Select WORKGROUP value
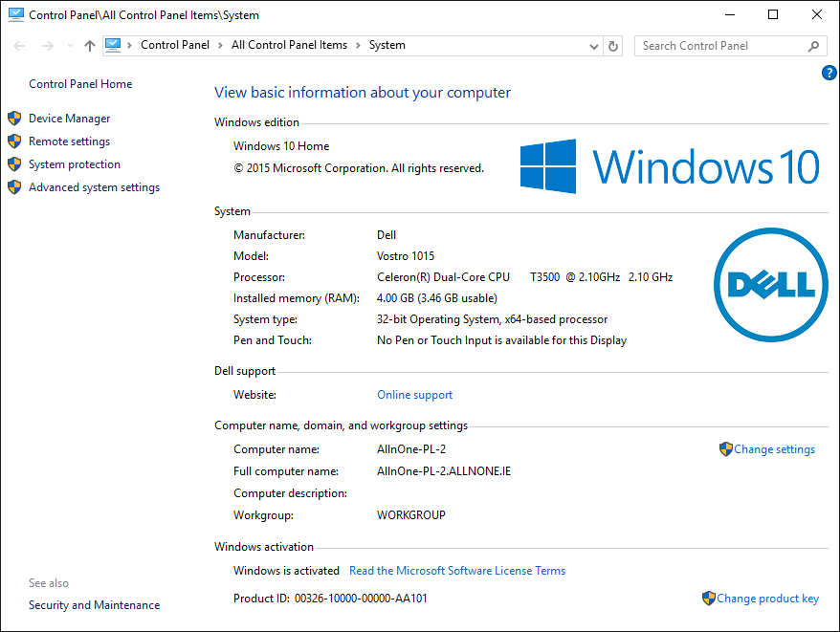This screenshot has height=632, width=840. coord(410,515)
